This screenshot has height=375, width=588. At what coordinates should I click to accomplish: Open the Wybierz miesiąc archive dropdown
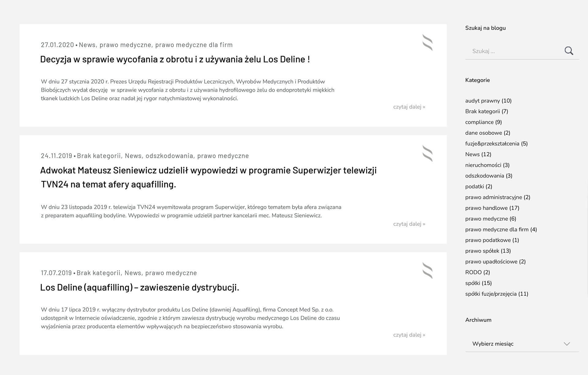pos(522,344)
